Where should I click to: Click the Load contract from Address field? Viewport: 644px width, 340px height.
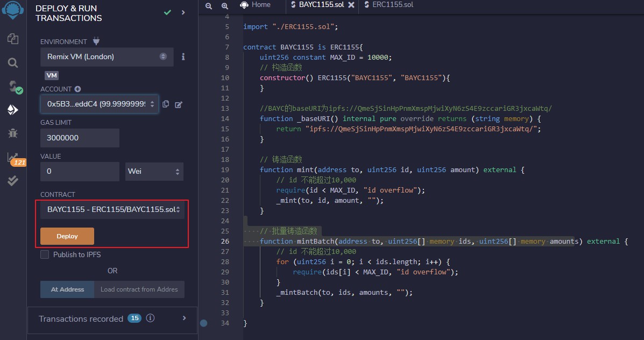(x=139, y=289)
